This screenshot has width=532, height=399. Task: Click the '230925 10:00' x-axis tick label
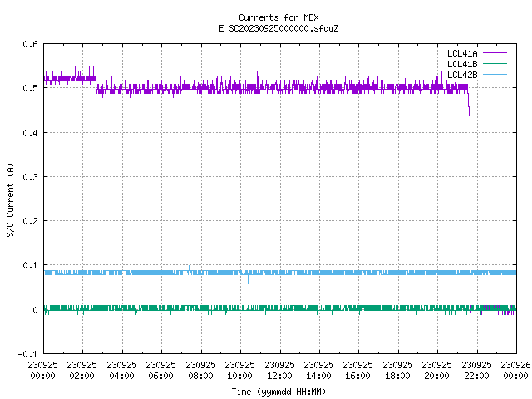coord(239,371)
